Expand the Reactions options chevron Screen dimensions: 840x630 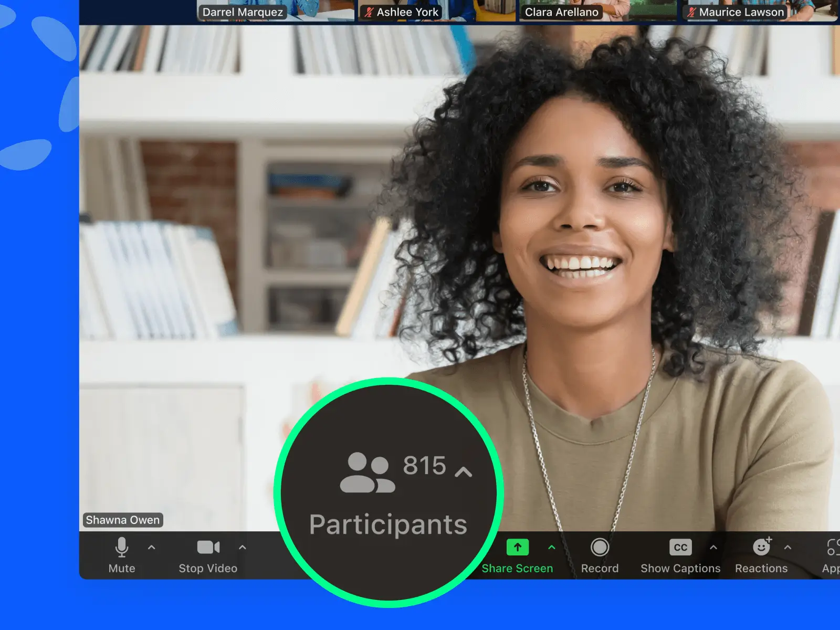788,547
